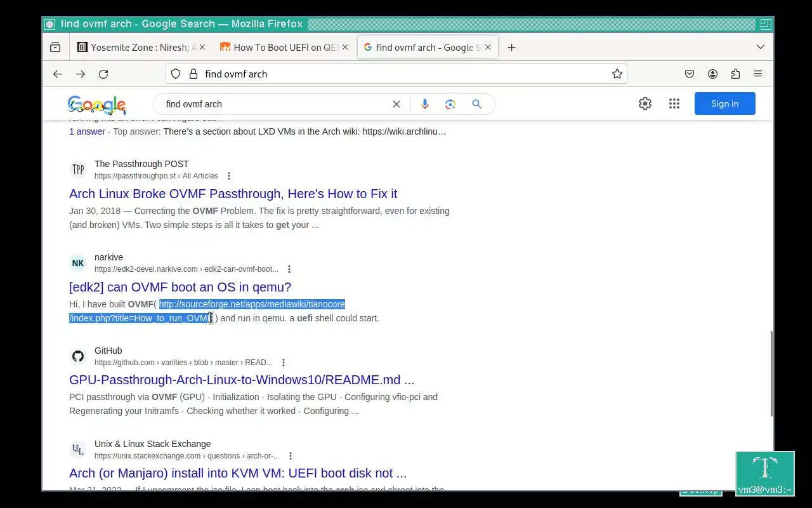More options for GitHub result
The width and height of the screenshot is (812, 508).
pyautogui.click(x=284, y=363)
